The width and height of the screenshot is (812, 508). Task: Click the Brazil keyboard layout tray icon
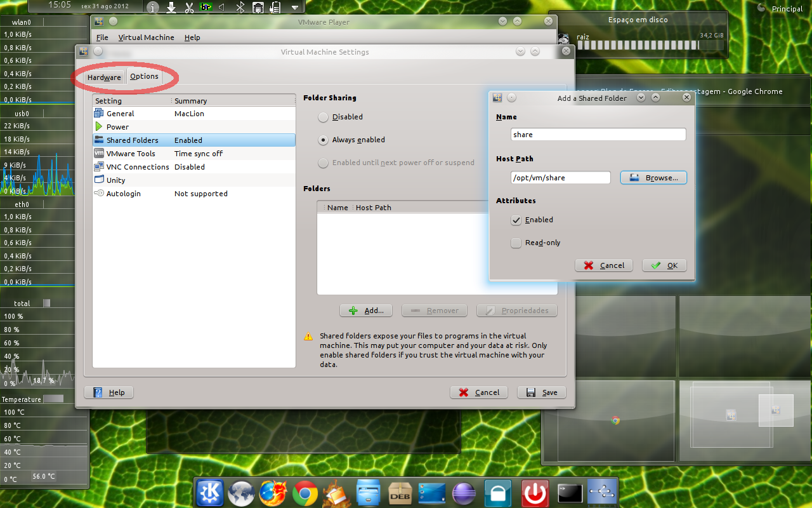[x=206, y=8]
